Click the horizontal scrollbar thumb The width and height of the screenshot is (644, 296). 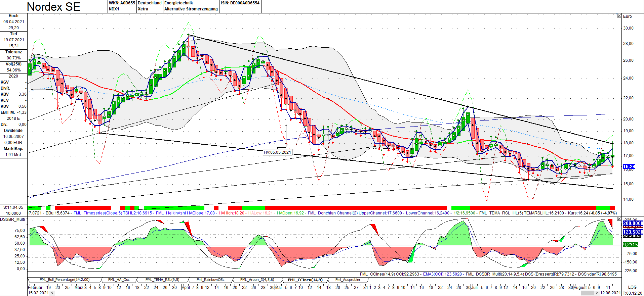click(588, 293)
